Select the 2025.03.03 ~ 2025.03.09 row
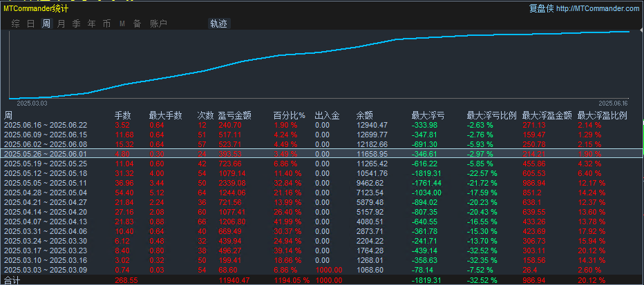This screenshot has height=285, width=644. [321, 270]
